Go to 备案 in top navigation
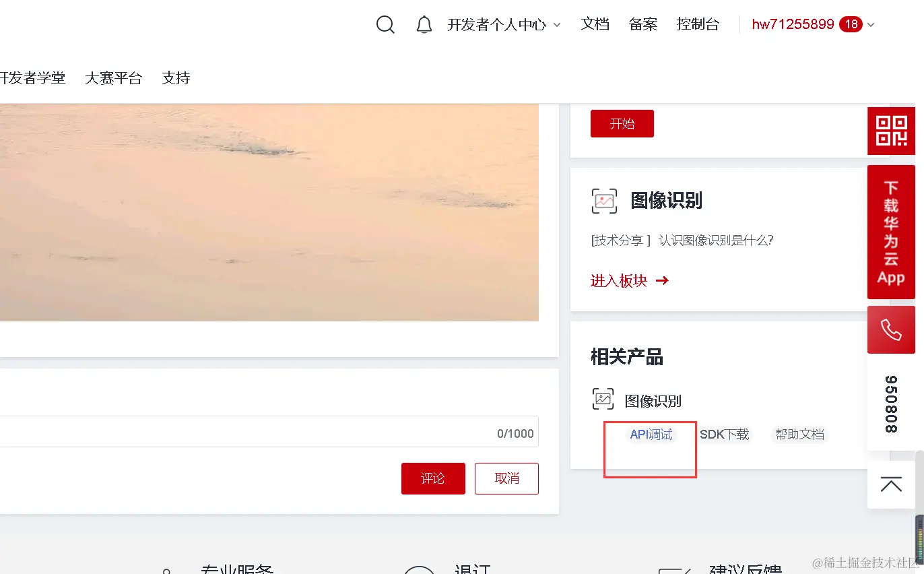The image size is (924, 574). click(x=643, y=24)
